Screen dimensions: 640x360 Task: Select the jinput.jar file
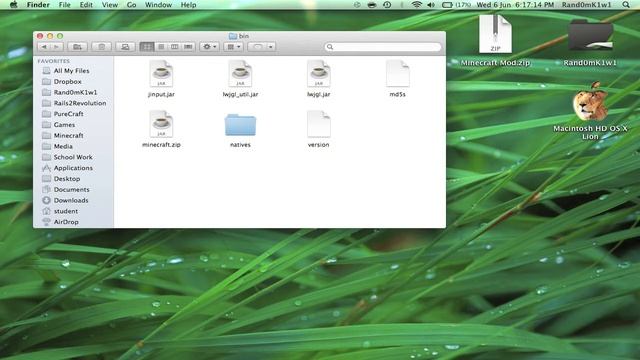point(161,79)
